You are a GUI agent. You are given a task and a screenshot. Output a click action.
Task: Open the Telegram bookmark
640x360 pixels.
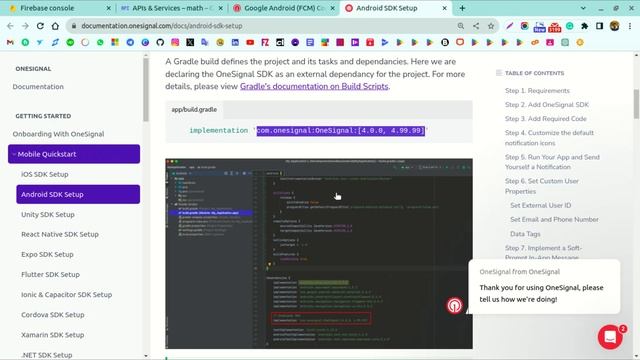pyautogui.click(x=130, y=42)
